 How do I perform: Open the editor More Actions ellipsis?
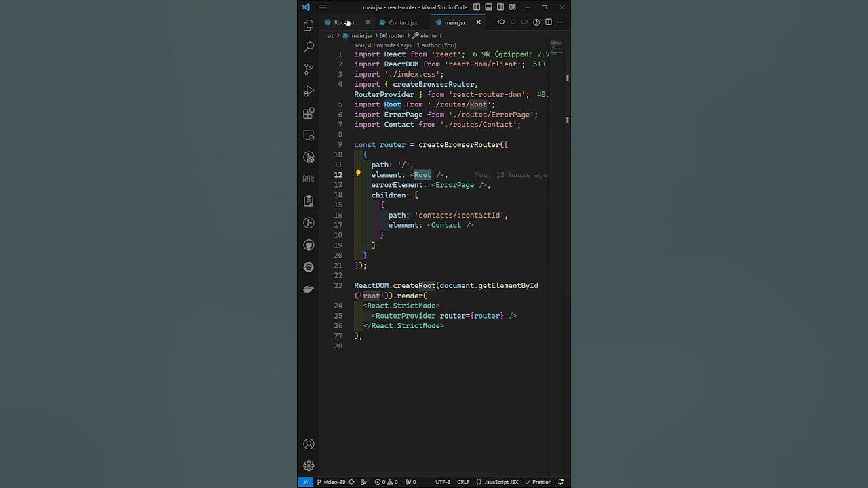560,22
